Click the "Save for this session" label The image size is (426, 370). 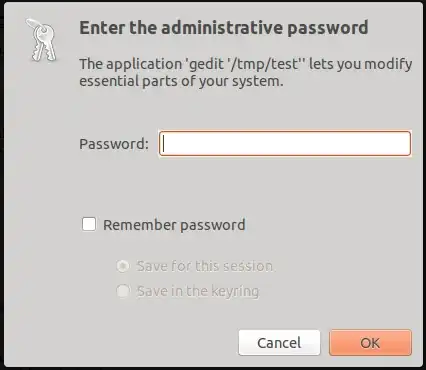pos(205,266)
